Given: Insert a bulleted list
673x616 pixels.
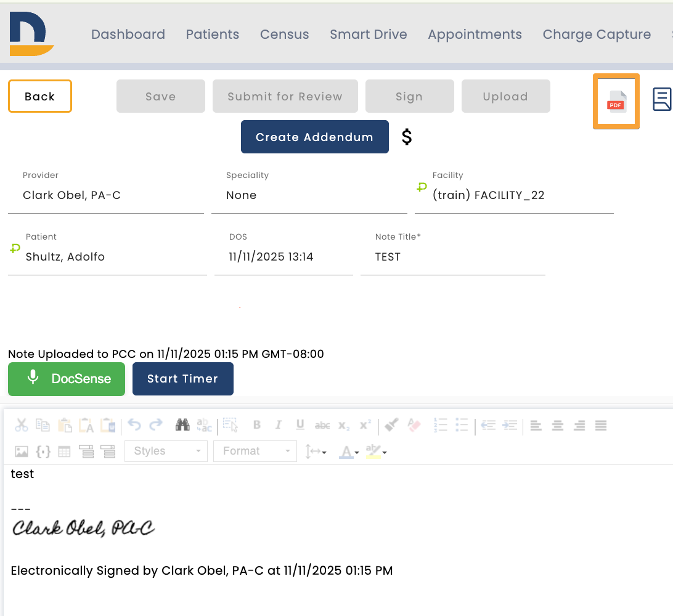Looking at the screenshot, I should click(x=462, y=425).
